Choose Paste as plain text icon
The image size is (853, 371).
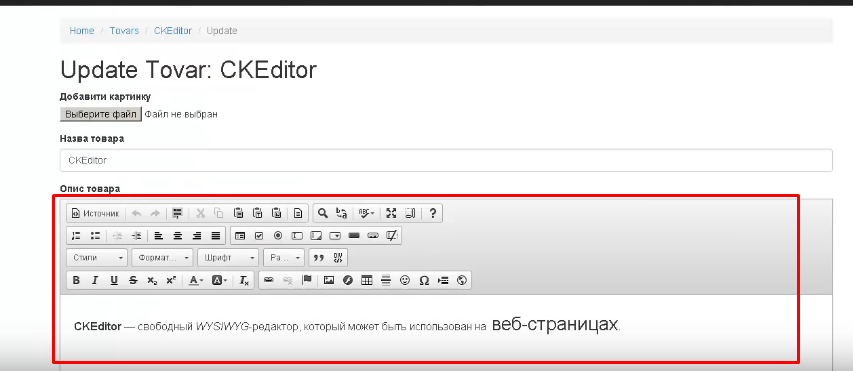pos(258,213)
